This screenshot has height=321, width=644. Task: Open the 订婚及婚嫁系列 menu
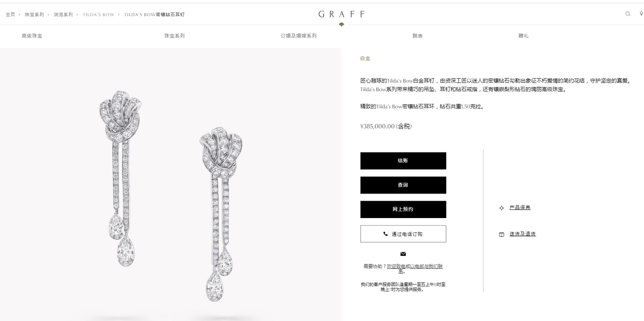299,36
